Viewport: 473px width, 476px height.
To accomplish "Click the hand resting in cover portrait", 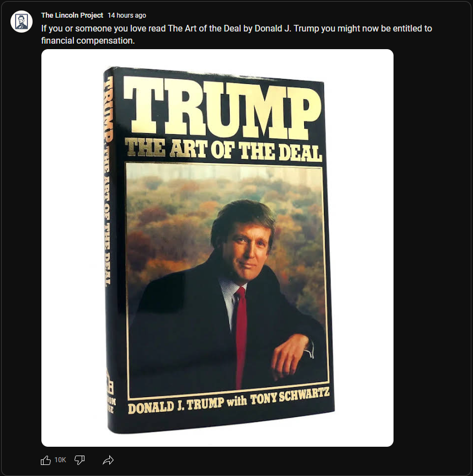I will [289, 356].
